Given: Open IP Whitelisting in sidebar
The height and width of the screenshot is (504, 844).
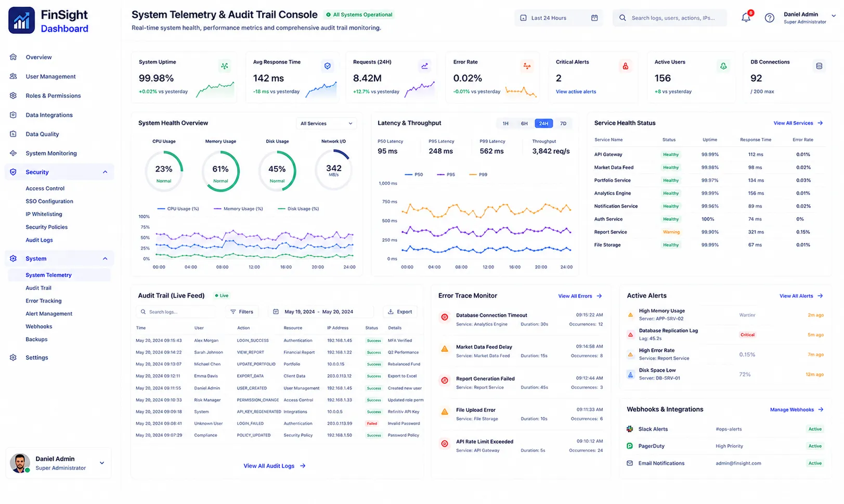Looking at the screenshot, I should [44, 214].
